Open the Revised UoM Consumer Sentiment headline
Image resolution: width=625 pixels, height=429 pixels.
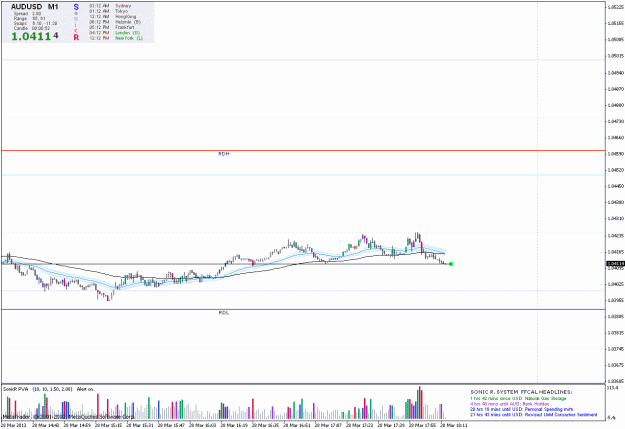[534, 415]
